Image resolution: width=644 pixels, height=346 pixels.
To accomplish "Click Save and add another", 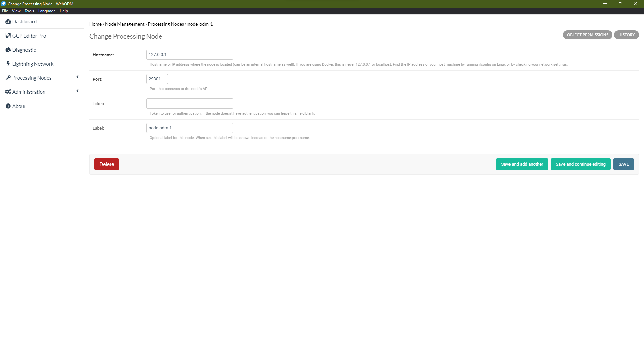I will tap(522, 164).
